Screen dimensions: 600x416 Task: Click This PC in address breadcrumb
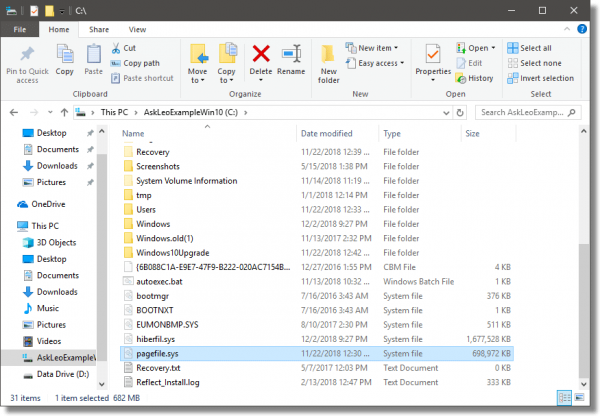(114, 113)
